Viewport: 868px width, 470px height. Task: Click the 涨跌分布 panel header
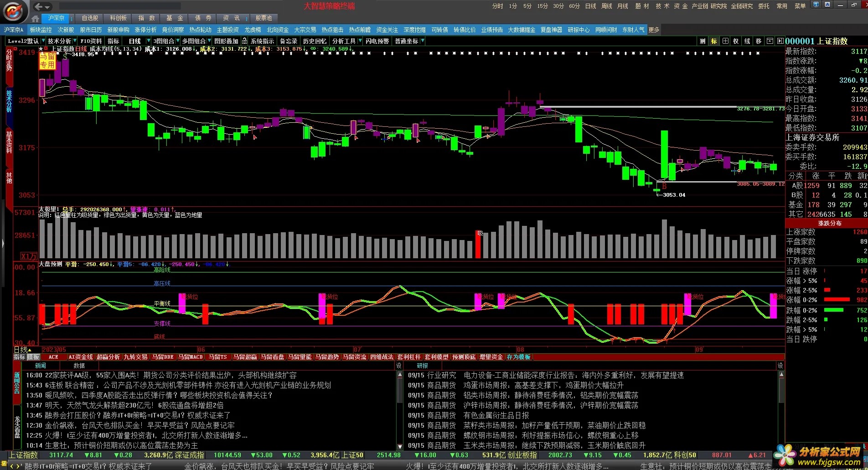[830, 223]
